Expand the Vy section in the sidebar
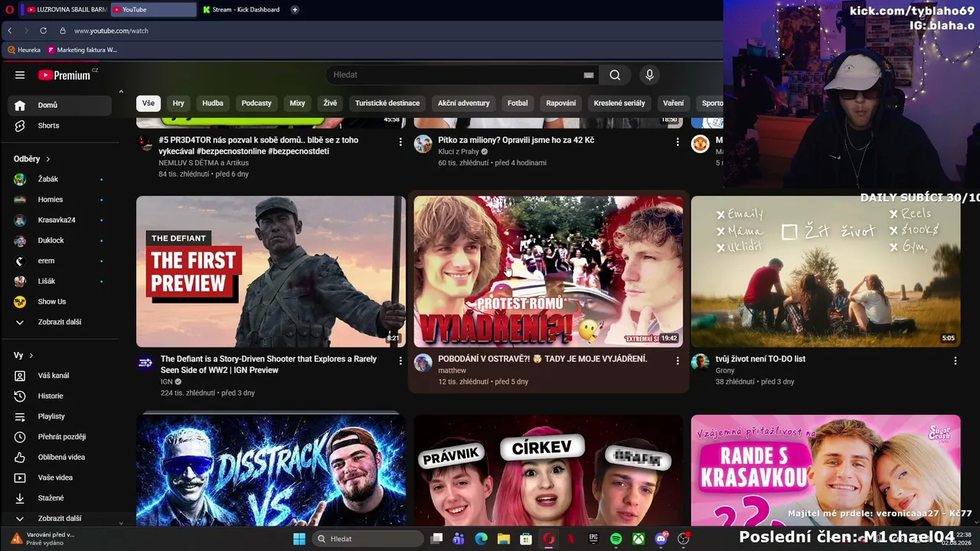The height and width of the screenshot is (551, 980). 24,356
